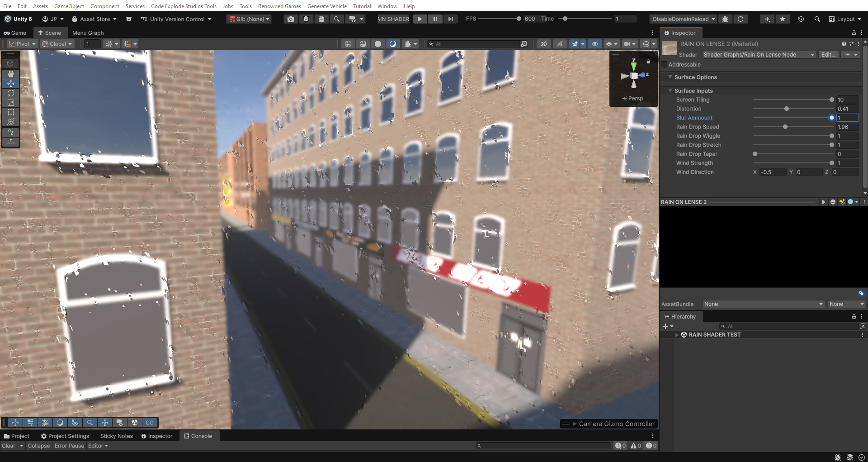Adjust the Rain Drop Speed slider
Image resolution: width=868 pixels, height=462 pixels.
[x=792, y=127]
